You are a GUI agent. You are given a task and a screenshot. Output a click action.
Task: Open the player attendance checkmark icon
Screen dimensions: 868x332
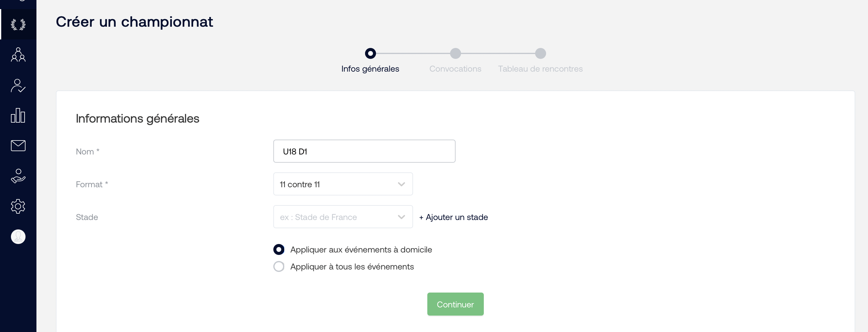pos(18,86)
